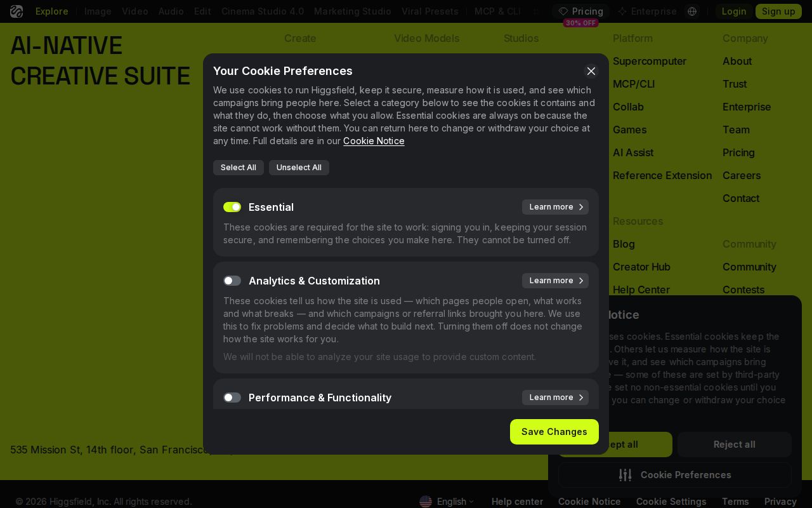Expand Learn more for Analytics & Customization
This screenshot has width=812, height=508.
pyautogui.click(x=555, y=281)
